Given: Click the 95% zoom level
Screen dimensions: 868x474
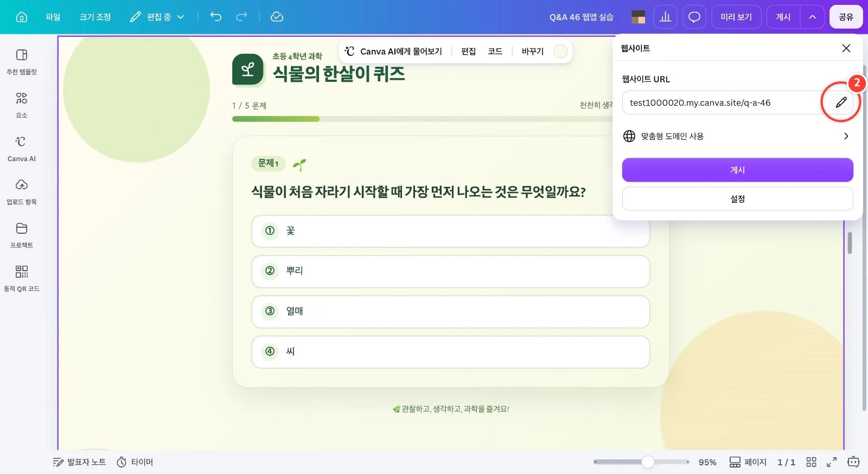Looking at the screenshot, I should (707, 462).
